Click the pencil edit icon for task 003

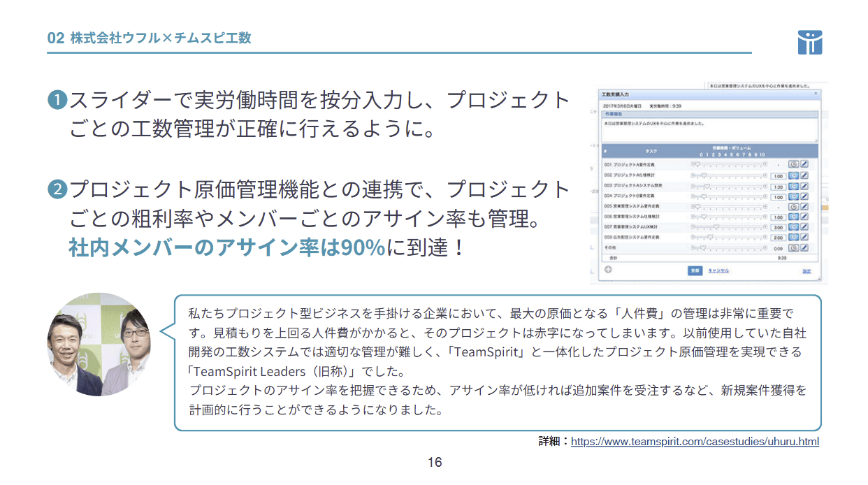point(804,186)
